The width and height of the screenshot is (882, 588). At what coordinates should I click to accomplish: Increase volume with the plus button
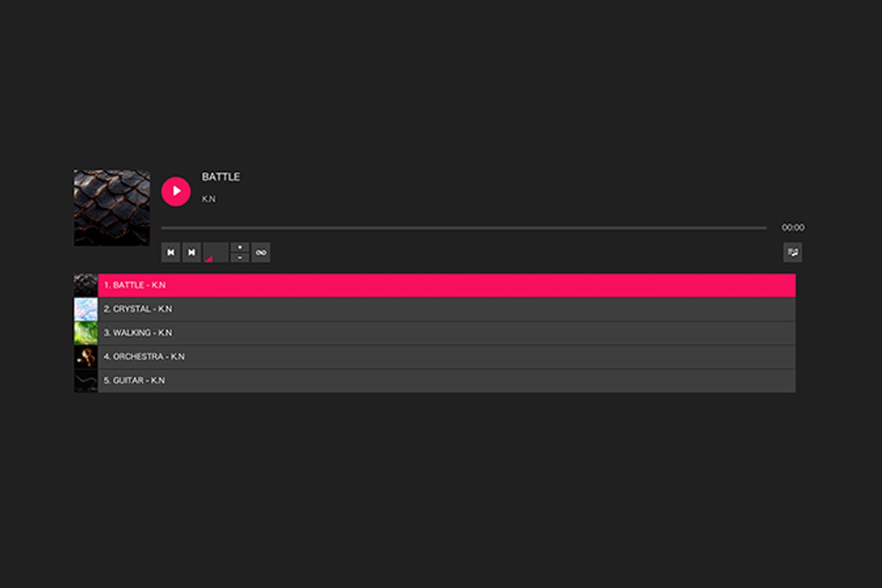pos(240,248)
